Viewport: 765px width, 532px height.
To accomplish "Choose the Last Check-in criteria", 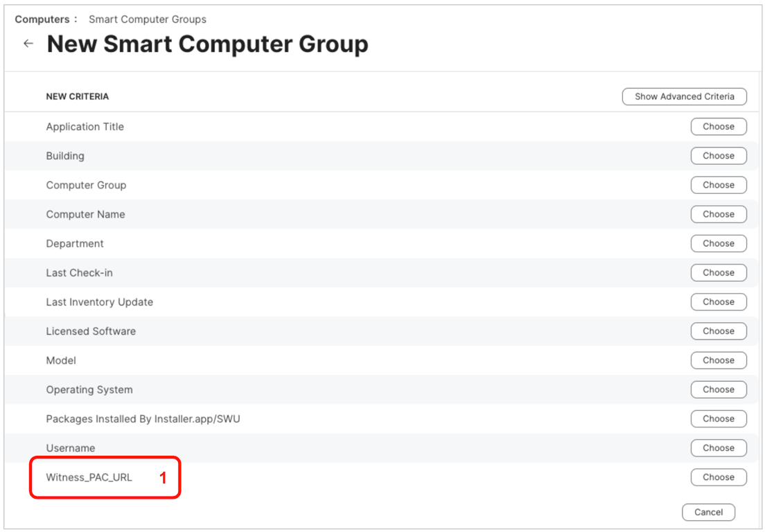I will pos(718,273).
